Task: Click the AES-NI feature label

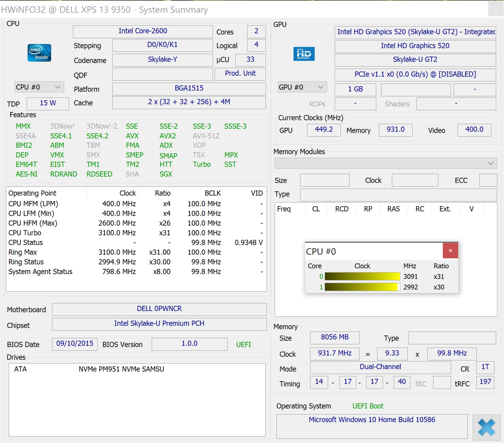Action: [27, 174]
